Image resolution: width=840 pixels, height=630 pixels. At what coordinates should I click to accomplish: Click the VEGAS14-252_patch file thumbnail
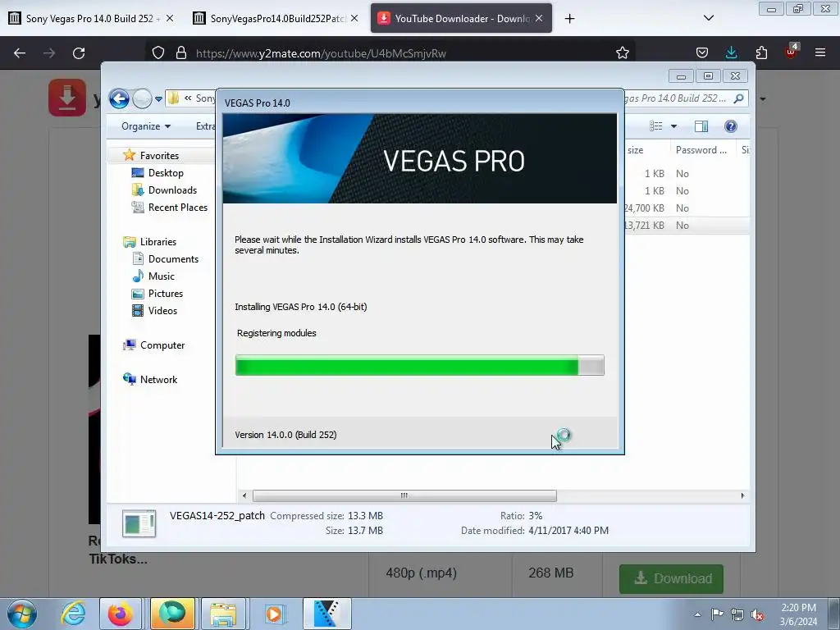pos(139,523)
